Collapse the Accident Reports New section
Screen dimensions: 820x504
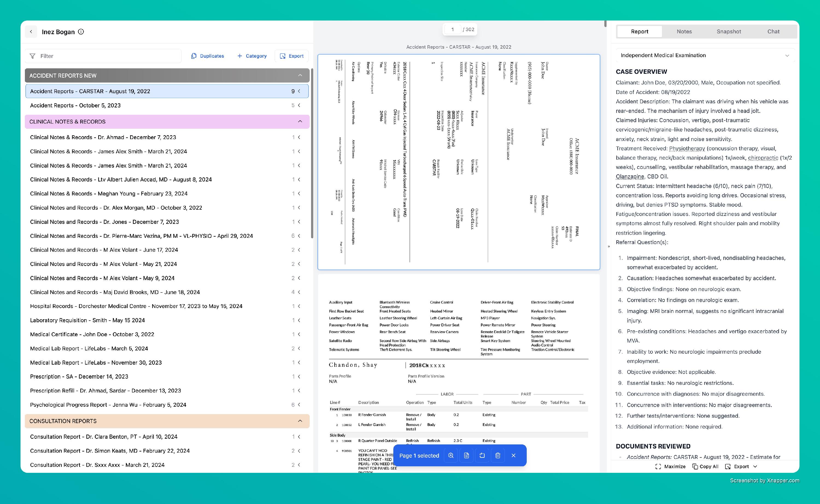300,75
